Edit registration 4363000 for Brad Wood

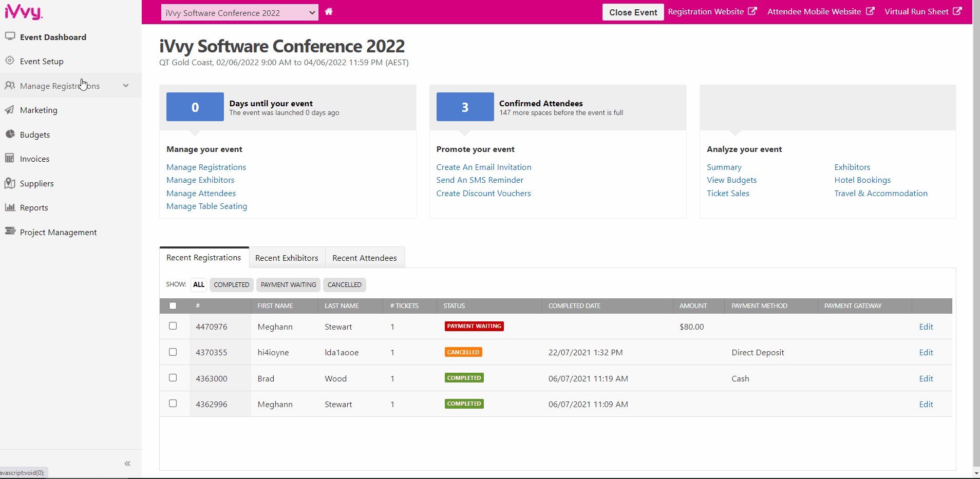tap(926, 379)
